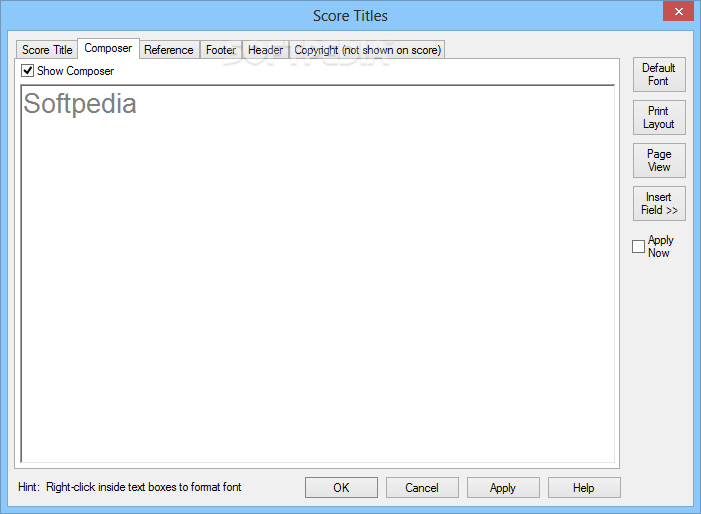The height and width of the screenshot is (514, 701).
Task: Open the Reference tab
Action: 169,50
